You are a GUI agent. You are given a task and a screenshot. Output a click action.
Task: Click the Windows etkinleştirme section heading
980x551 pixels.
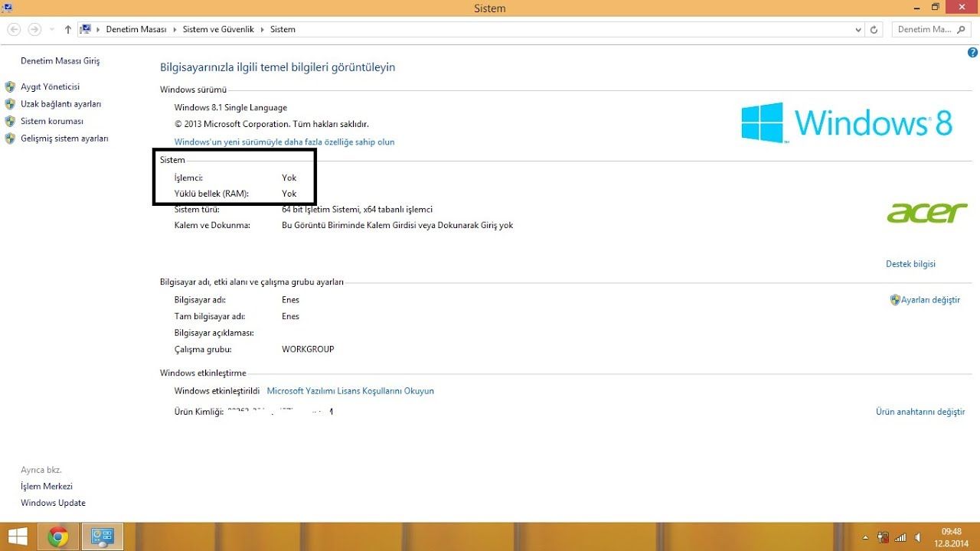coord(203,373)
